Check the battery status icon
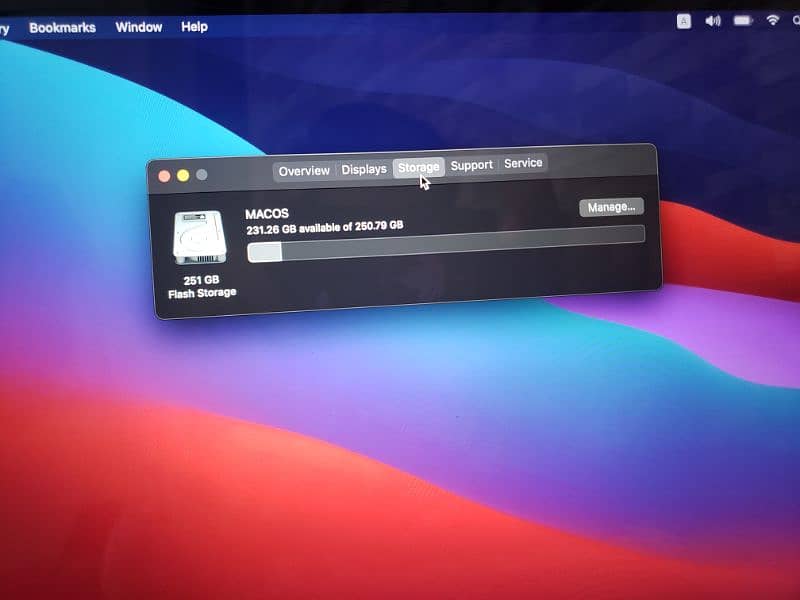Image resolution: width=800 pixels, height=600 pixels. [x=743, y=21]
